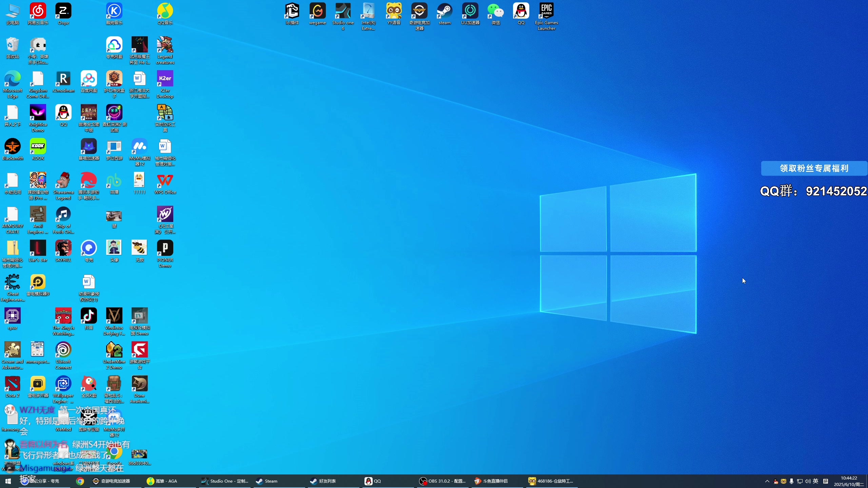Launch r2modman desktop icon
868x488 pixels.
[63, 82]
